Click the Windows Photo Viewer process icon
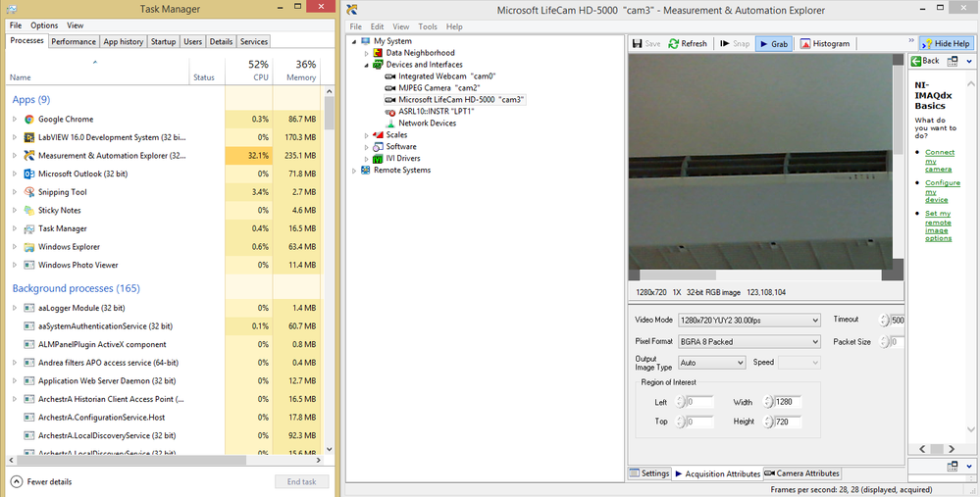This screenshot has width=980, height=497. click(28, 265)
